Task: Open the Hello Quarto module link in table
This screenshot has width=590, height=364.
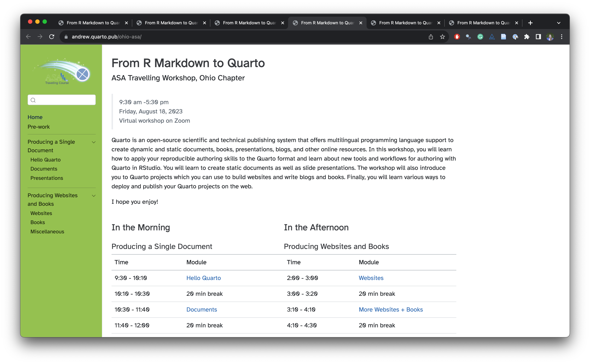Action: pyautogui.click(x=203, y=278)
